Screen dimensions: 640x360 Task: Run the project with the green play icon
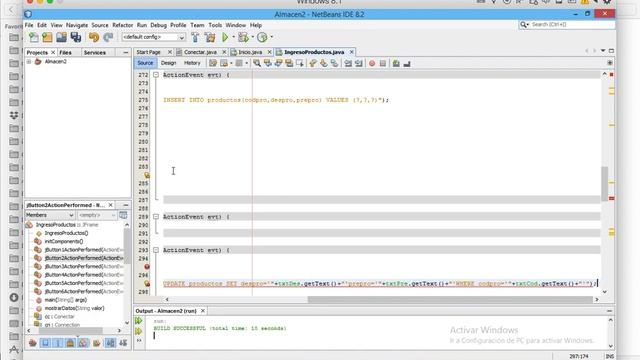click(x=225, y=37)
